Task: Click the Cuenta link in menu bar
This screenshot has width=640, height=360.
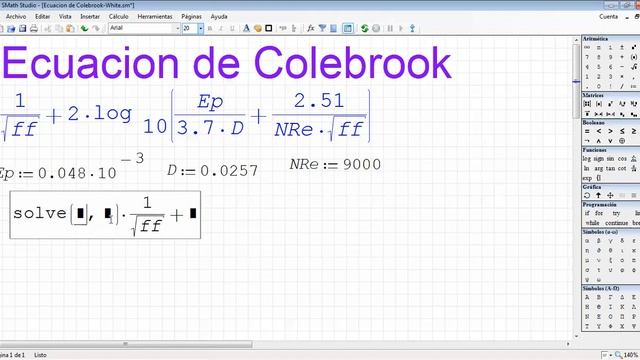Action: tap(608, 17)
